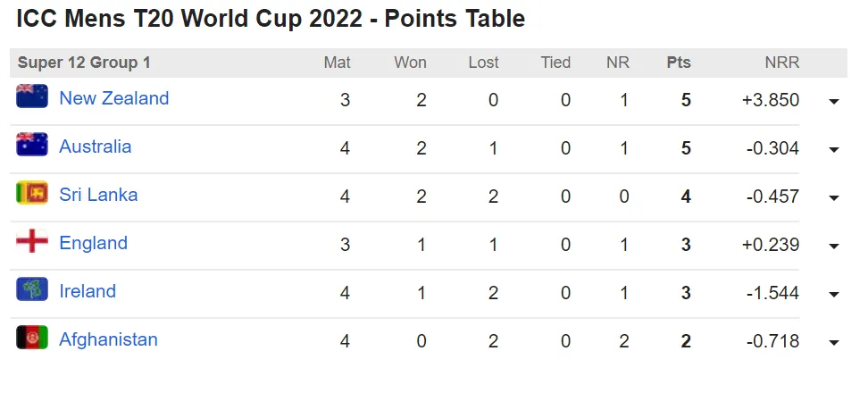
Task: Open the Ireland team link
Action: click(88, 291)
